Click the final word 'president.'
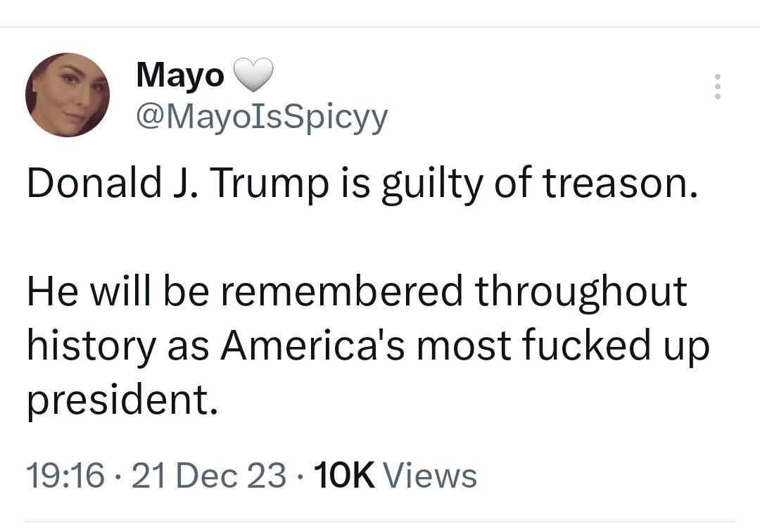This screenshot has width=760, height=532. [x=122, y=400]
